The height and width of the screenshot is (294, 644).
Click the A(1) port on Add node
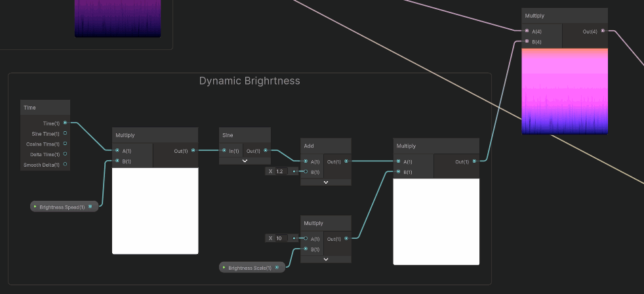pos(306,161)
